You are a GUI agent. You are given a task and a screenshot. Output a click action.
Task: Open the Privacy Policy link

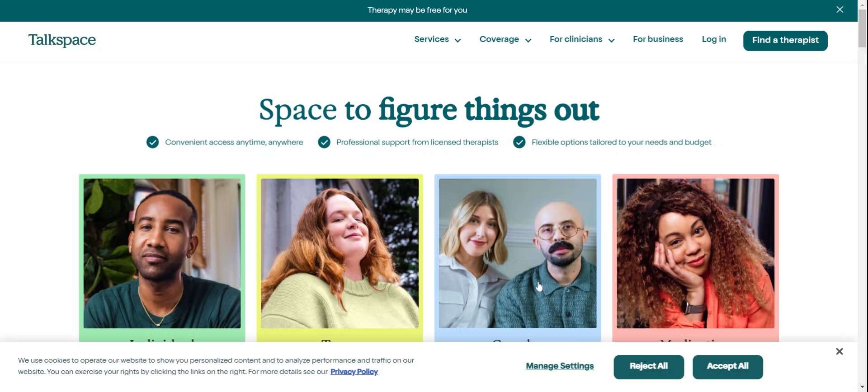click(354, 372)
